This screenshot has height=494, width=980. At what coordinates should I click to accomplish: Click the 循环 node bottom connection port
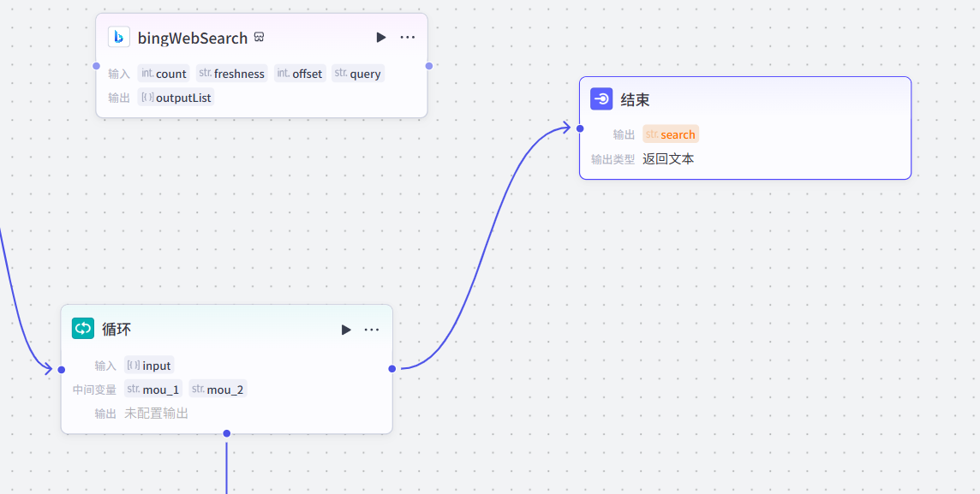tap(227, 433)
